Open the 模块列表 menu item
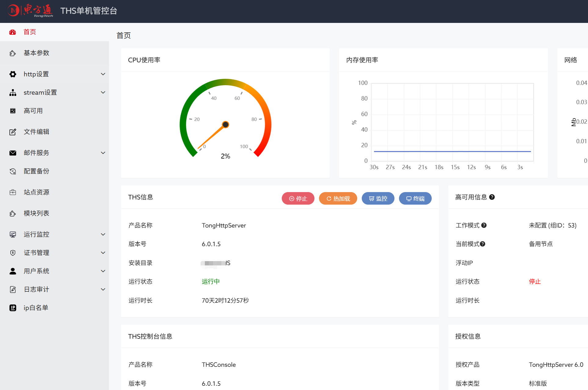The width and height of the screenshot is (588, 390). pyautogui.click(x=54, y=213)
